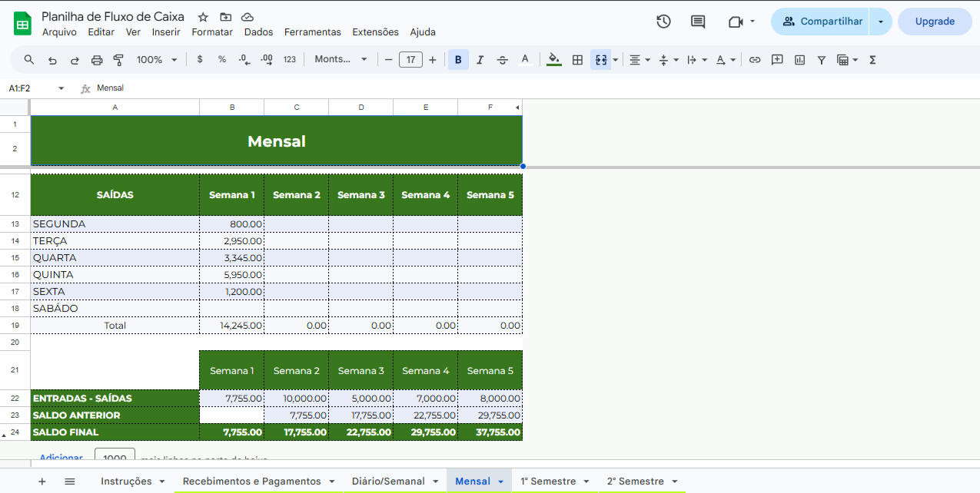
Task: Switch to the Diário/Semanal sheet tab
Action: point(388,481)
